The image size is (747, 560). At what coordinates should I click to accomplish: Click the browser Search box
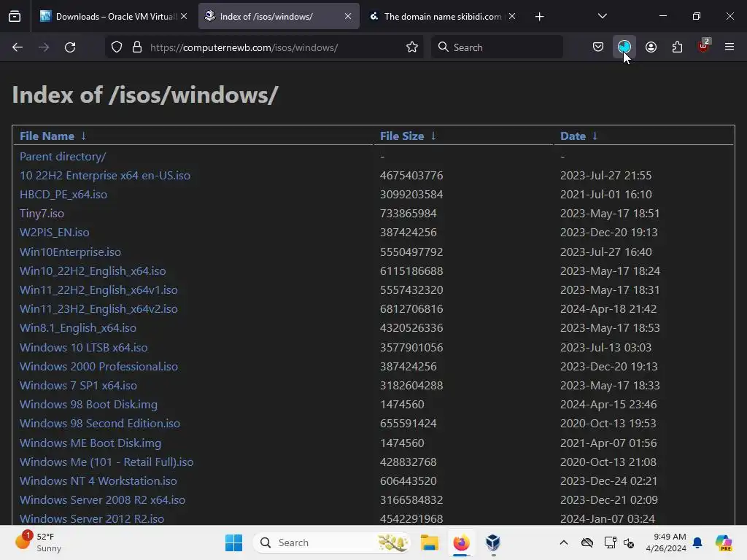(x=497, y=47)
